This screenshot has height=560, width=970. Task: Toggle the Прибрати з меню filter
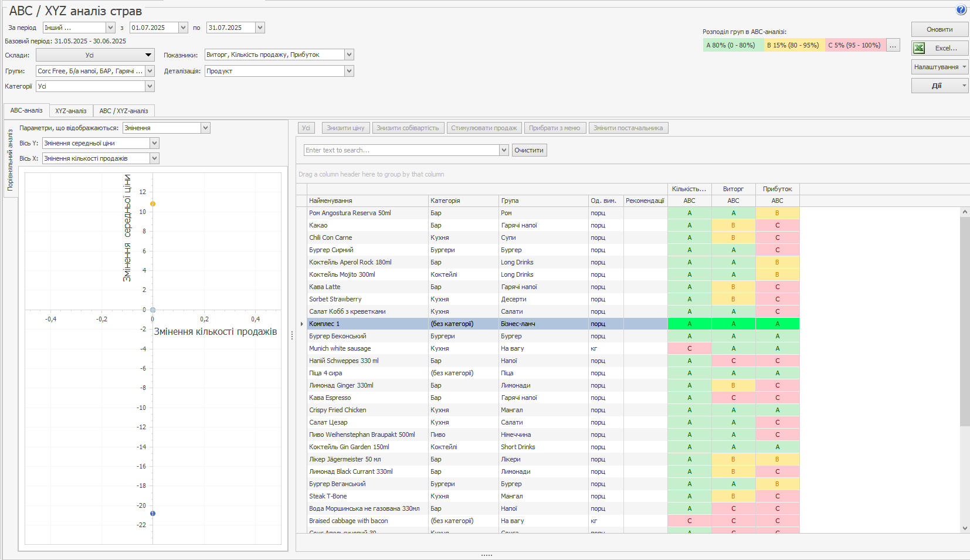tap(554, 128)
